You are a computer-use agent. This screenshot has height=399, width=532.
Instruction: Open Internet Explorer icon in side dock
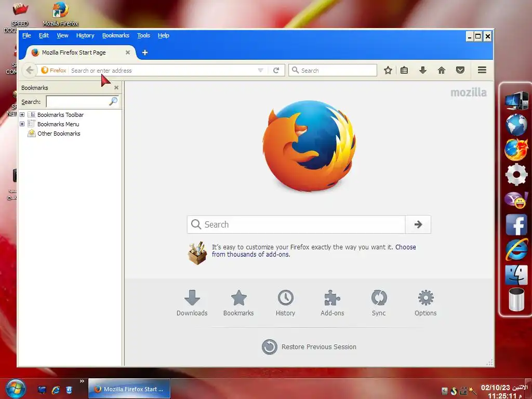tap(516, 249)
